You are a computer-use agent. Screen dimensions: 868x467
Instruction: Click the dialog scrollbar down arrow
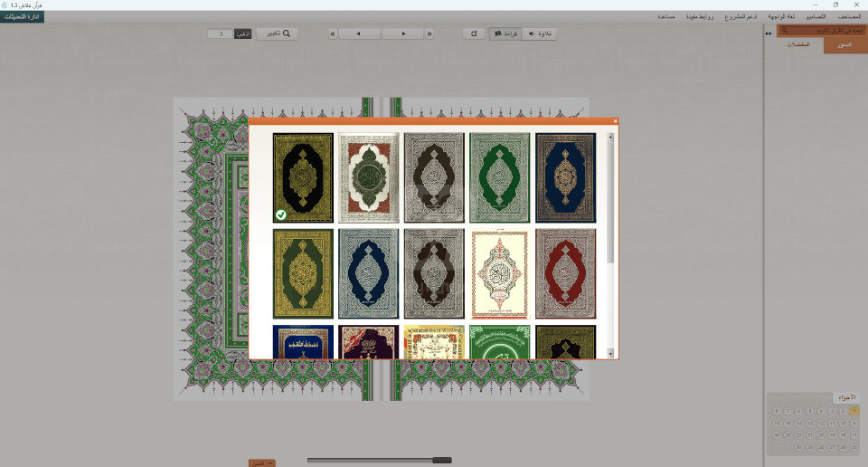[610, 354]
